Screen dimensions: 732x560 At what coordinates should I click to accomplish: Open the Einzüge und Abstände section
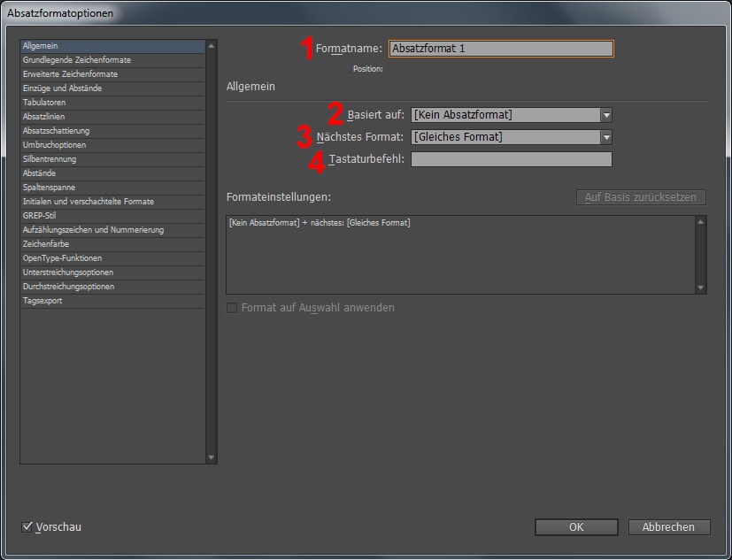pyautogui.click(x=62, y=88)
